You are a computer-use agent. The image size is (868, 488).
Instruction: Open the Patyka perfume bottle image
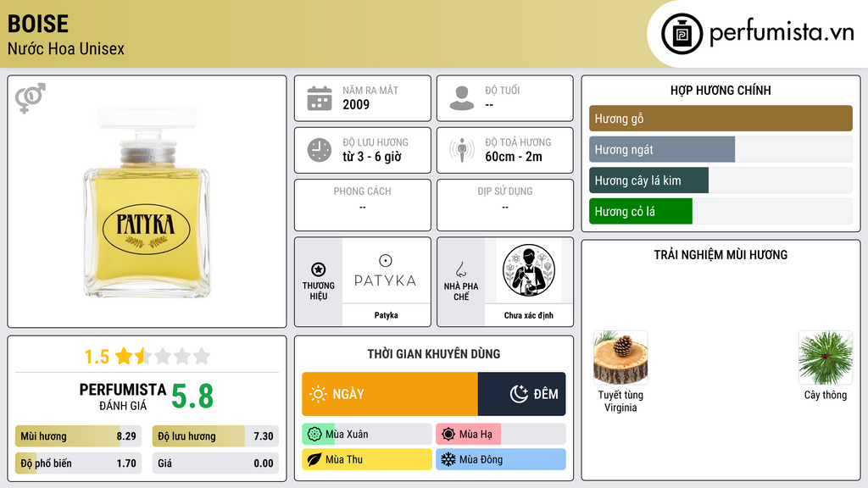[x=147, y=202]
